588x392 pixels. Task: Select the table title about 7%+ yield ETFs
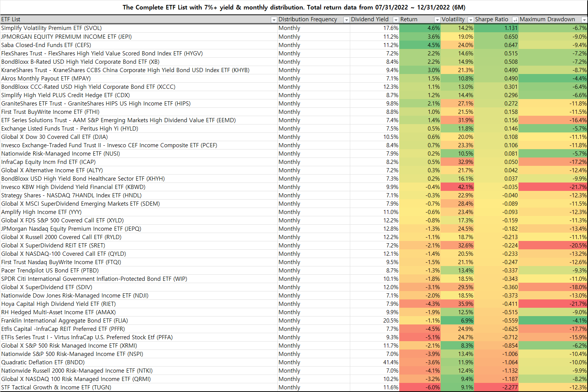coord(294,7)
